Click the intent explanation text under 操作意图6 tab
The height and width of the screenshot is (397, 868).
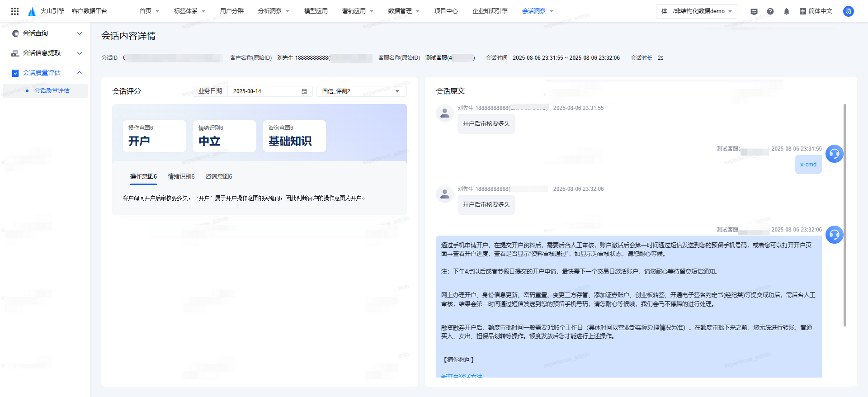pos(244,198)
